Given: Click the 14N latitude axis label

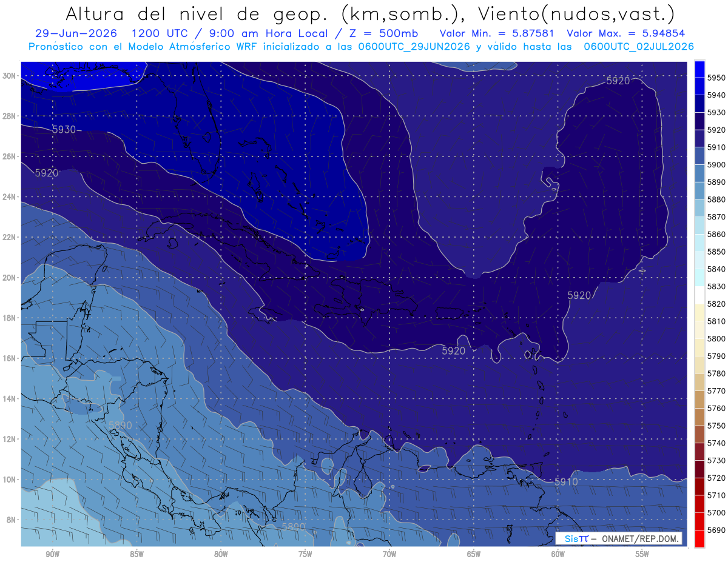Looking at the screenshot, I should point(9,398).
